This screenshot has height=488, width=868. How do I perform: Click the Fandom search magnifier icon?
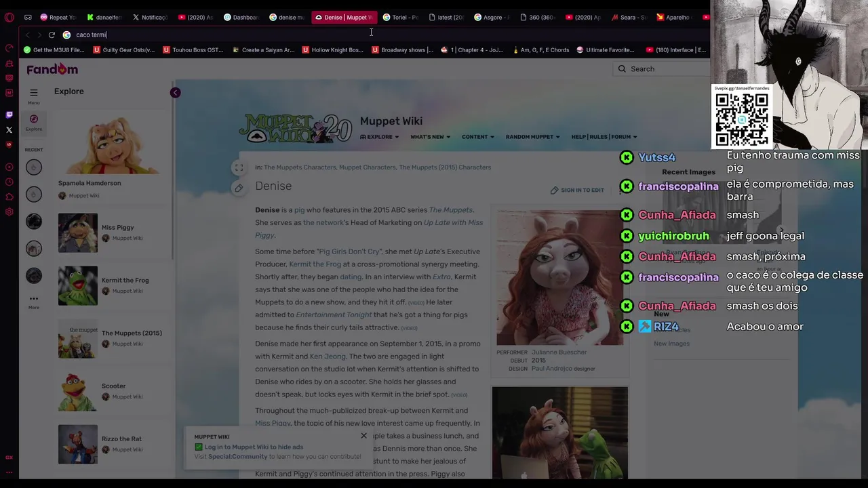[622, 68]
